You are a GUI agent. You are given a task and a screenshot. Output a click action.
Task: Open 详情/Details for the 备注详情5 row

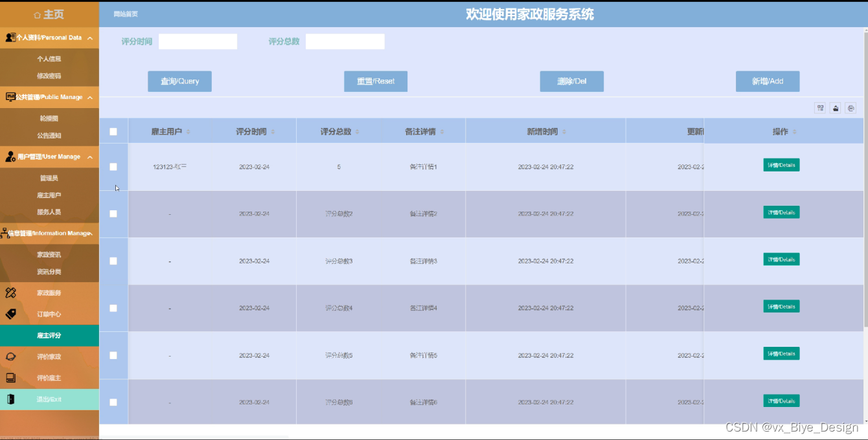coord(781,354)
